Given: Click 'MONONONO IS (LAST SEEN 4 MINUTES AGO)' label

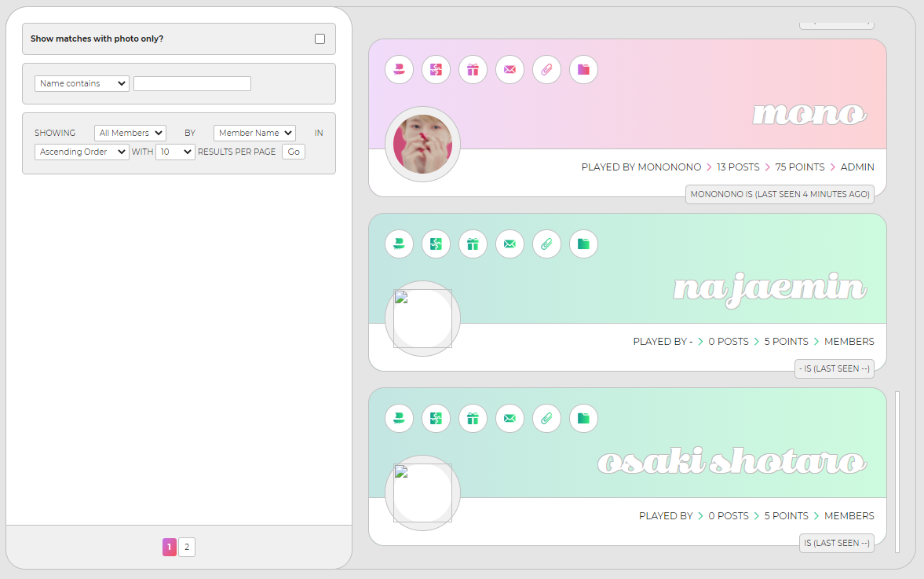Looking at the screenshot, I should pyautogui.click(x=780, y=194).
